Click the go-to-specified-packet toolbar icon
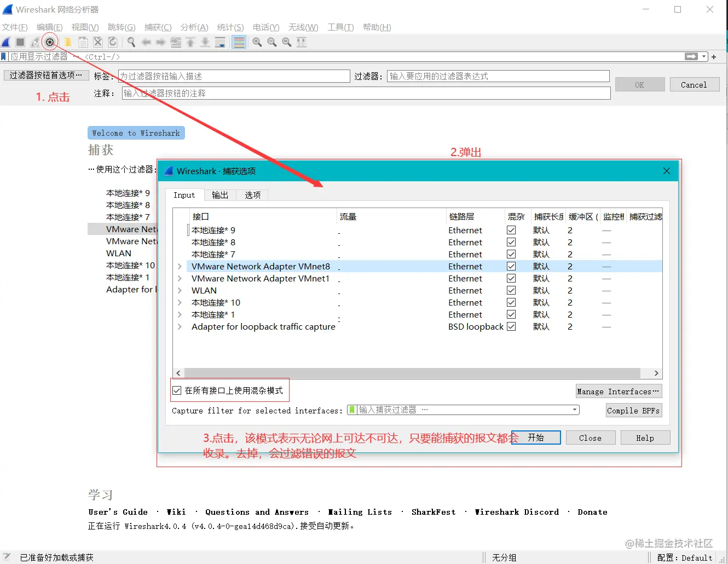 click(x=176, y=42)
